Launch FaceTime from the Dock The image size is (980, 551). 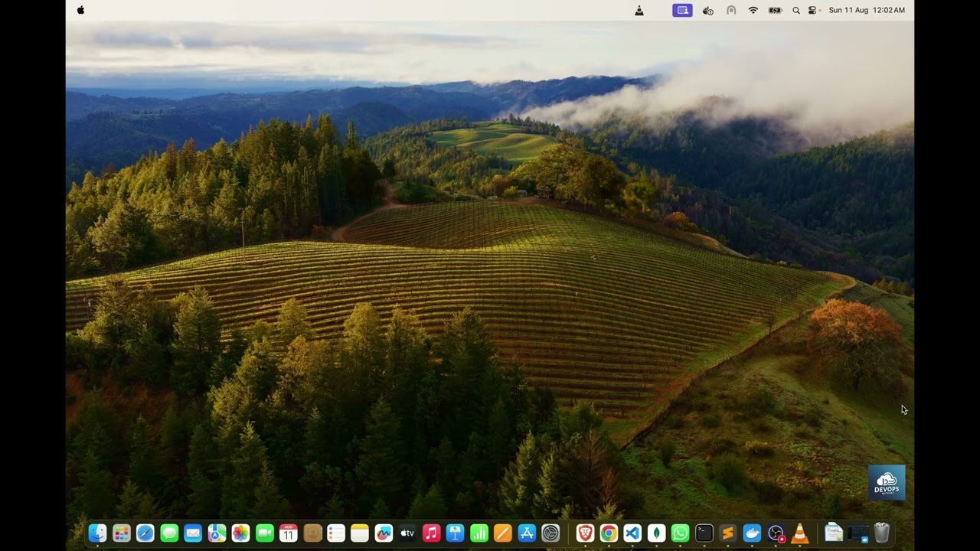click(264, 533)
